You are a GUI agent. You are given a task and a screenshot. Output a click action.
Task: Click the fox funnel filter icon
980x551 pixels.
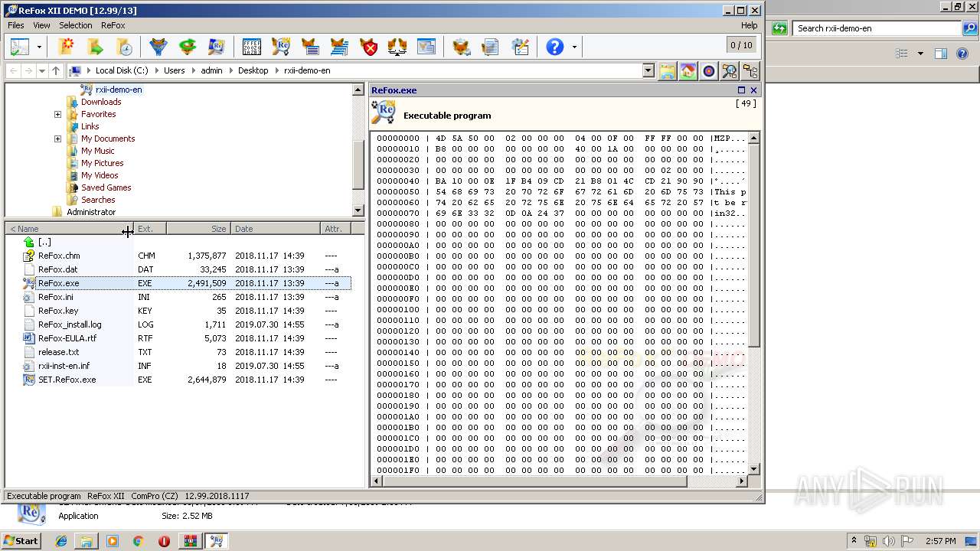[x=158, y=47]
